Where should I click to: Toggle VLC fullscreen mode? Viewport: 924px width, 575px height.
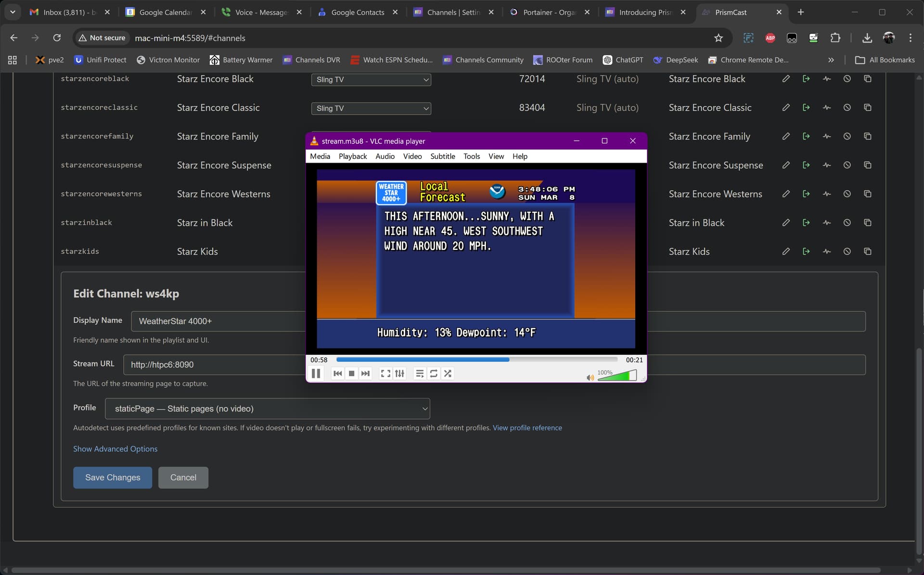click(x=385, y=373)
